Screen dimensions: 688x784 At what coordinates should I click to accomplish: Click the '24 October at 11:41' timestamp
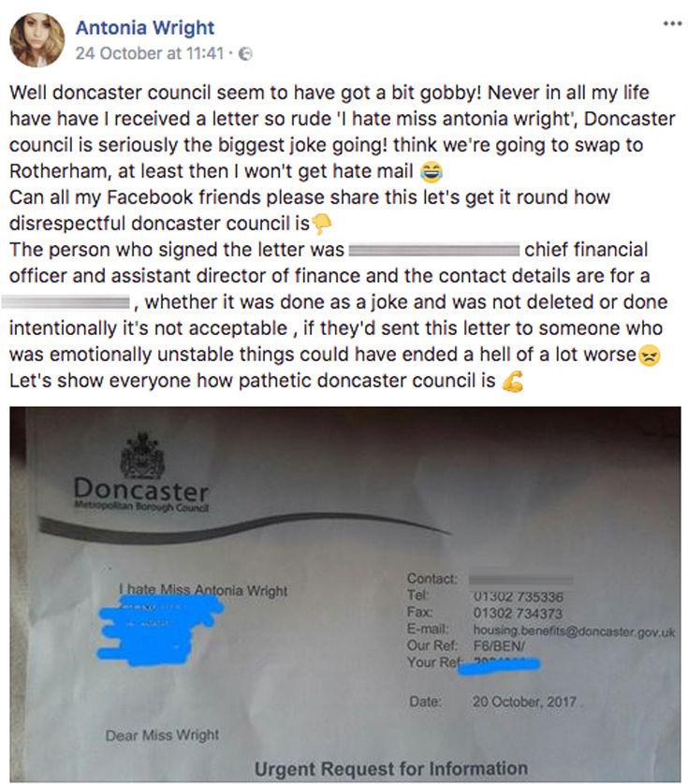pyautogui.click(x=149, y=53)
